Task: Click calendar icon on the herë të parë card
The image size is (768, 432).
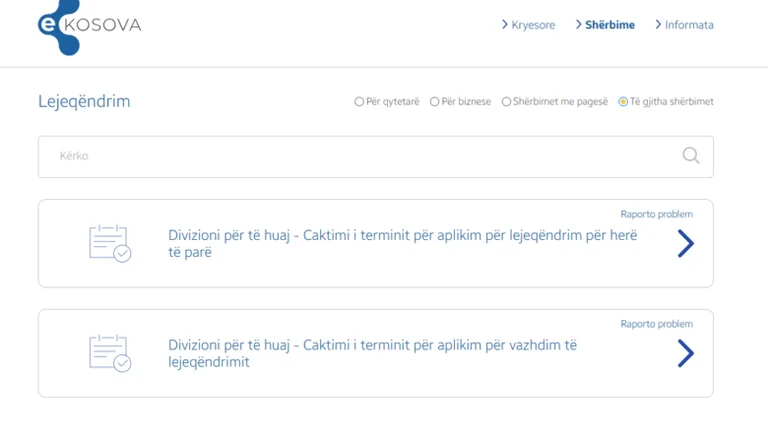Action: pyautogui.click(x=110, y=243)
